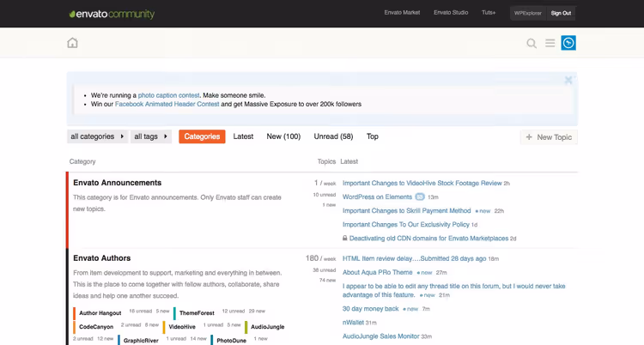Open Facebook Animated Header Contest link
The height and width of the screenshot is (345, 644).
coord(167,105)
